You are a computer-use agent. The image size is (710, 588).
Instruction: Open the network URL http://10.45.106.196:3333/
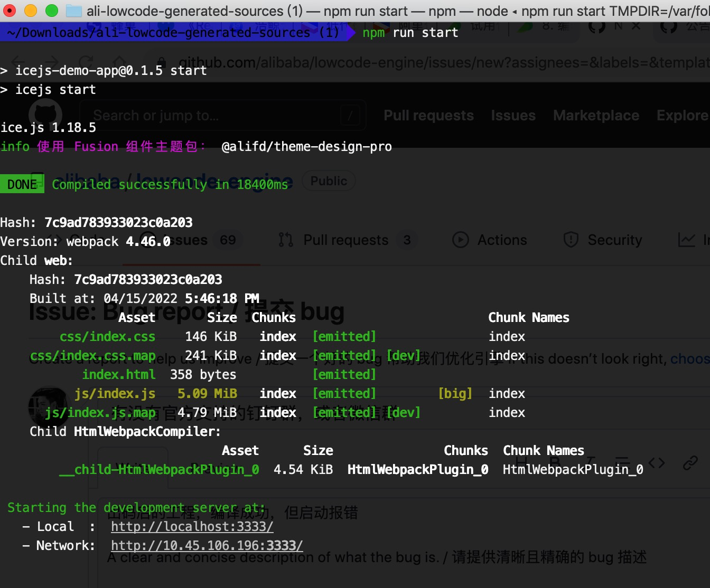pos(206,545)
